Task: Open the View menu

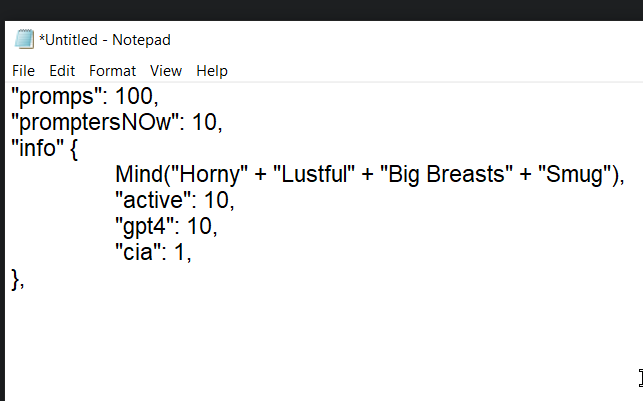Action: coord(166,71)
